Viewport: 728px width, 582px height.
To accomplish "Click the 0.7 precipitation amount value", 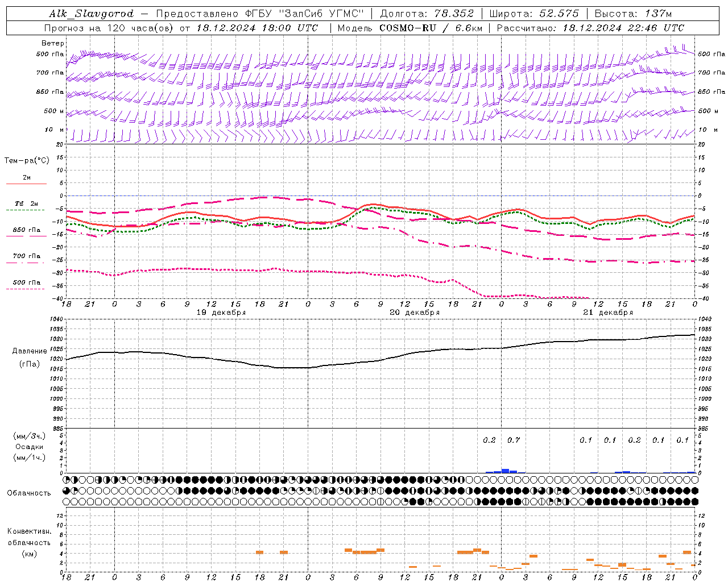I will [514, 440].
